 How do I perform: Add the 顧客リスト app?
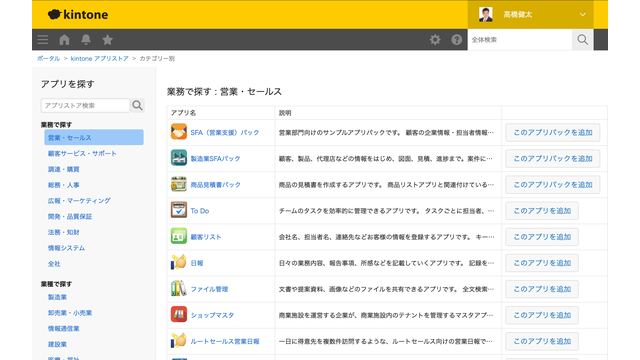click(542, 237)
